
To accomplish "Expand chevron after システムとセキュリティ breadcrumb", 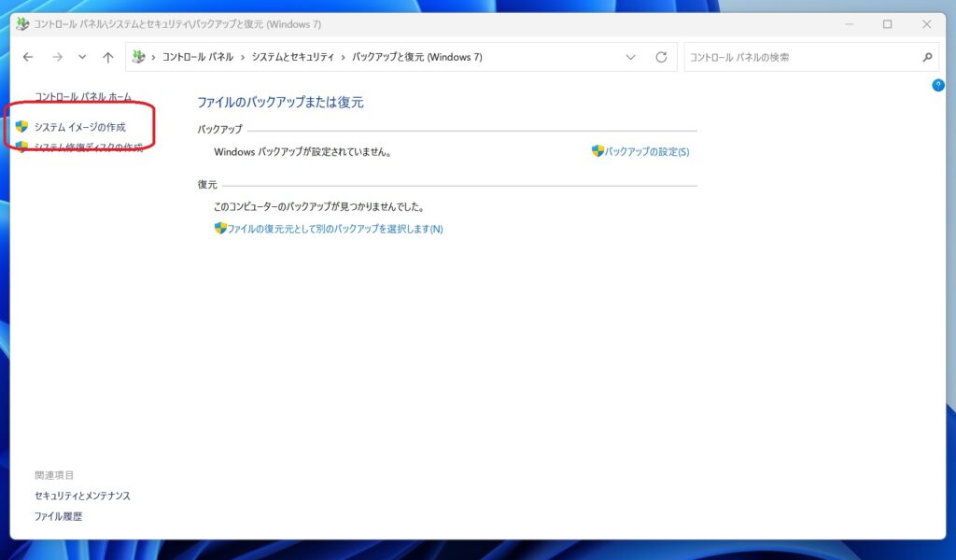I will click(x=344, y=57).
